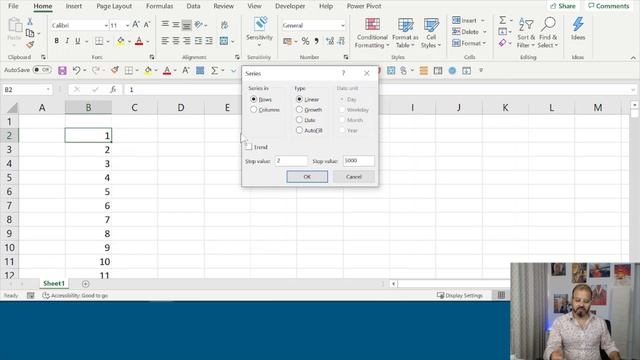Select AutoFill series type
The height and width of the screenshot is (360, 640).
click(299, 130)
